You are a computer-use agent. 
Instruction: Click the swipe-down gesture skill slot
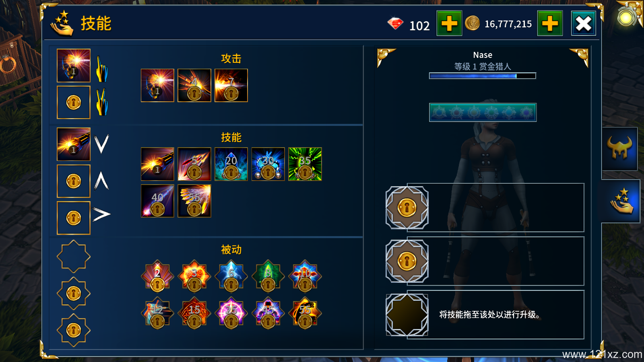(74, 144)
